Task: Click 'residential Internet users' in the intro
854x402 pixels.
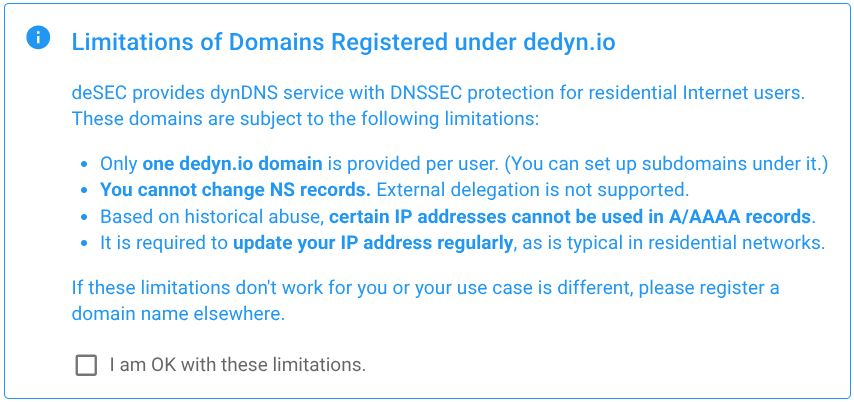Action: pos(704,93)
